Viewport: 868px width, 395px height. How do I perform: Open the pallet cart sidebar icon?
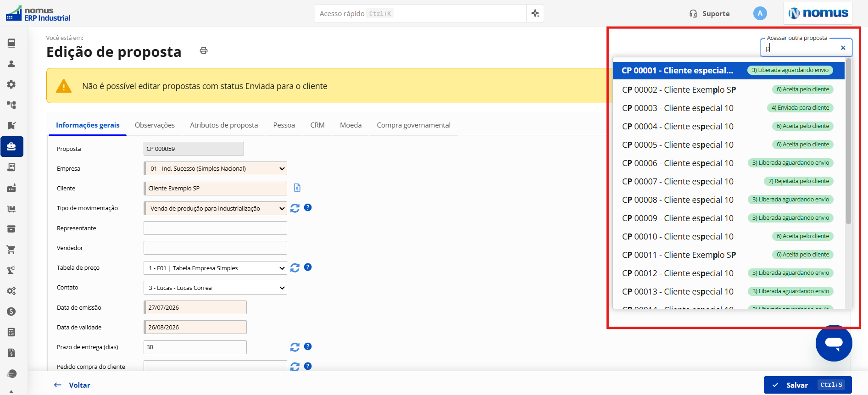coord(11,208)
